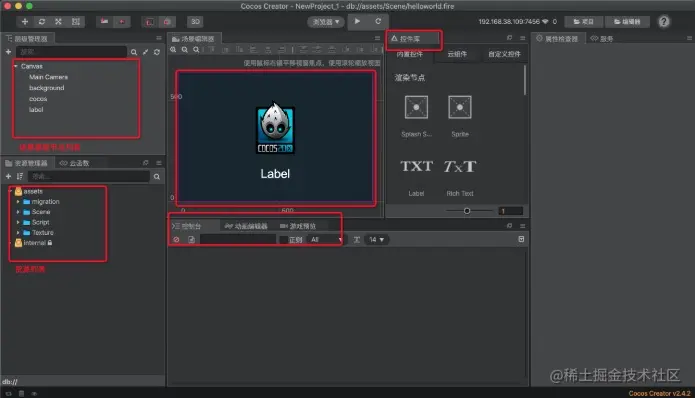
Task: Open help with the question mark icon
Action: [664, 22]
